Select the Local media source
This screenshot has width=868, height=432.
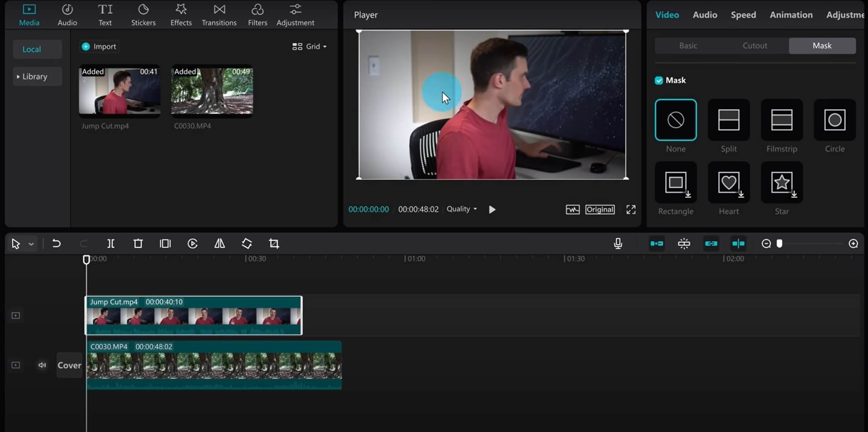(37, 49)
